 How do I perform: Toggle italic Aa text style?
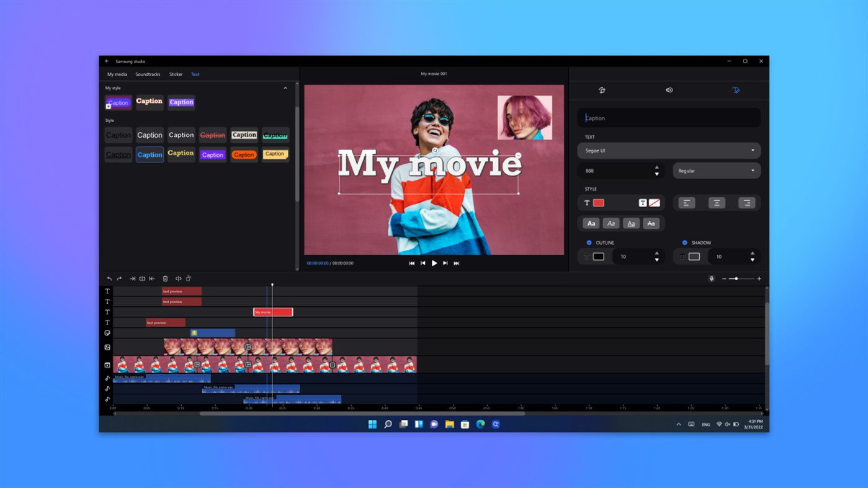(x=611, y=223)
